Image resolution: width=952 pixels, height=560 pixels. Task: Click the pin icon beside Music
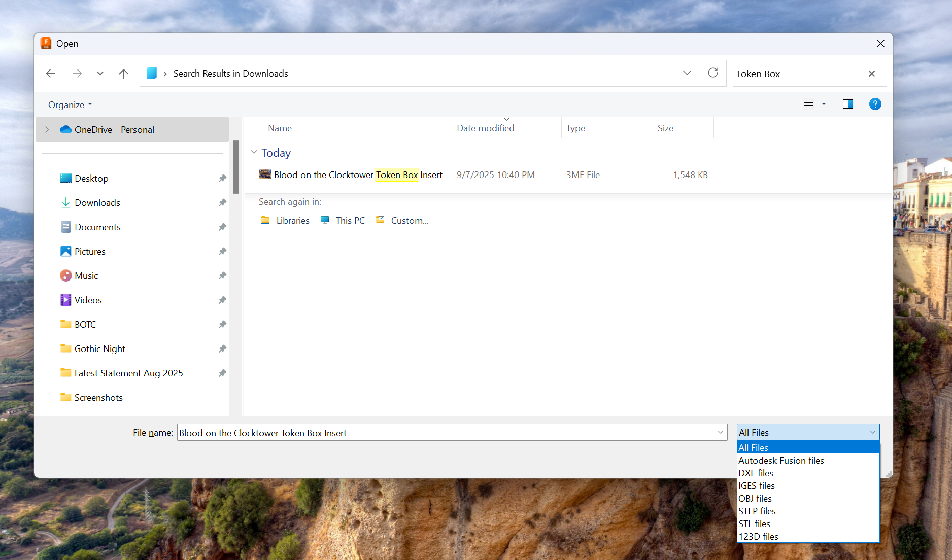click(222, 276)
